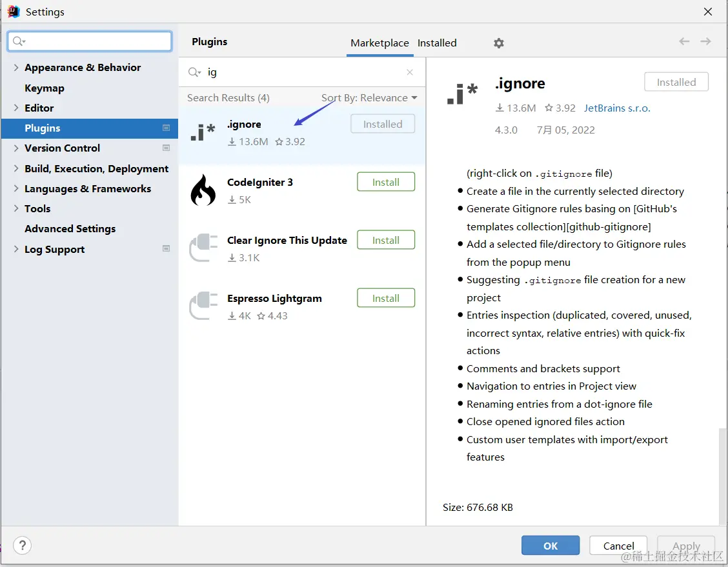Expand Build, Execution, Deployment section

tap(15, 168)
